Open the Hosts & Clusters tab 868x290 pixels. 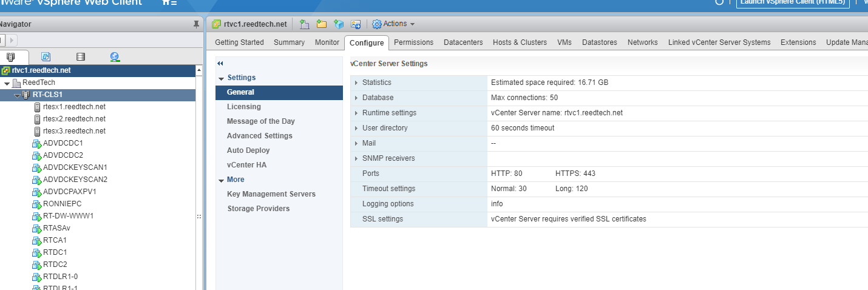(x=520, y=42)
